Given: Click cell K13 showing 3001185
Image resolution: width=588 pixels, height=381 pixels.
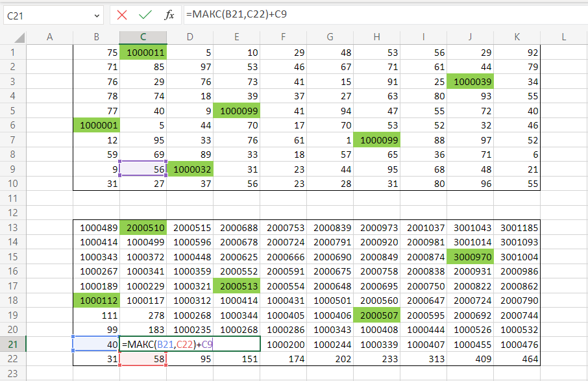Looking at the screenshot, I should tap(517, 228).
